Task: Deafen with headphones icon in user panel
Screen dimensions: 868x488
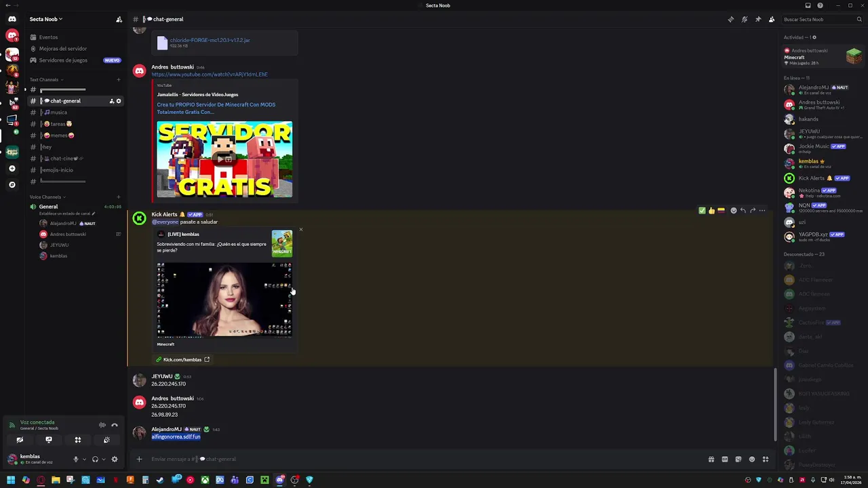Action: [95, 459]
